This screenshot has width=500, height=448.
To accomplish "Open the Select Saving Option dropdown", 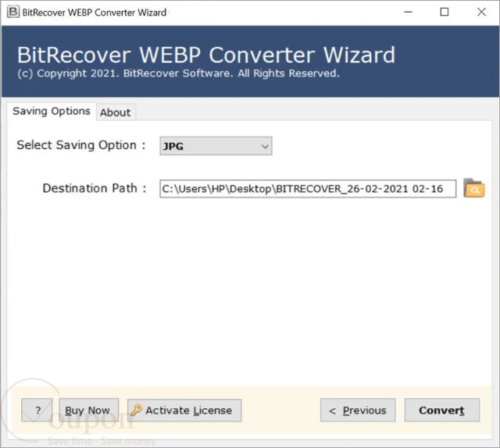I will [x=216, y=146].
